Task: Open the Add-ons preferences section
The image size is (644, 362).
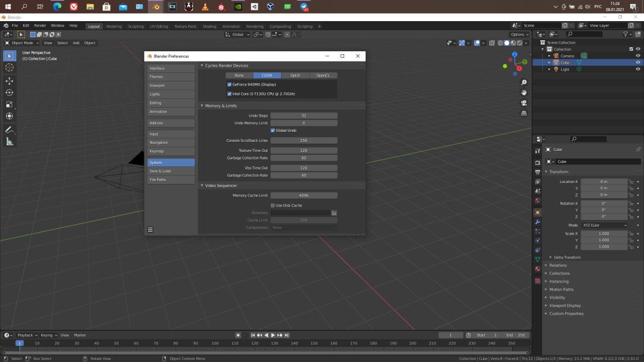Action: pyautogui.click(x=171, y=123)
